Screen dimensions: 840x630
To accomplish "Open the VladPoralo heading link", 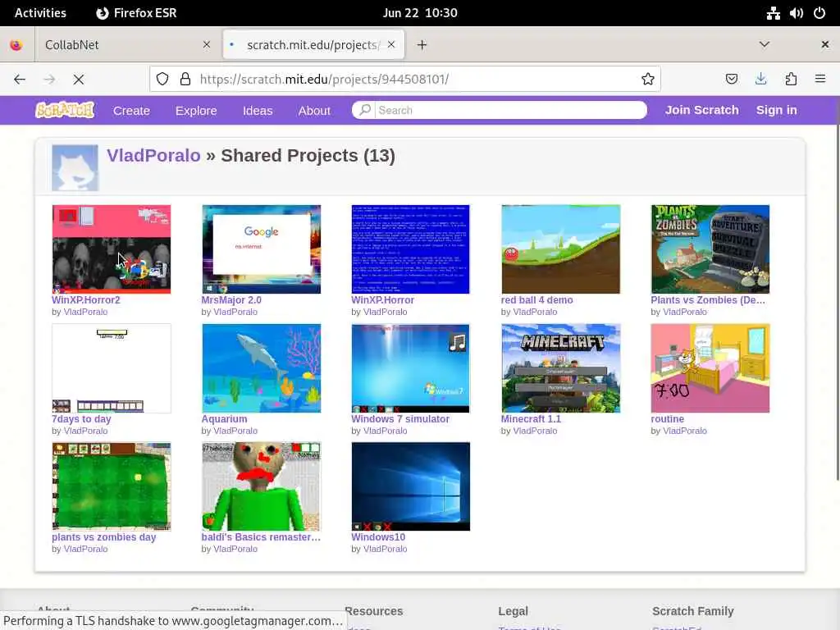I will (x=153, y=155).
